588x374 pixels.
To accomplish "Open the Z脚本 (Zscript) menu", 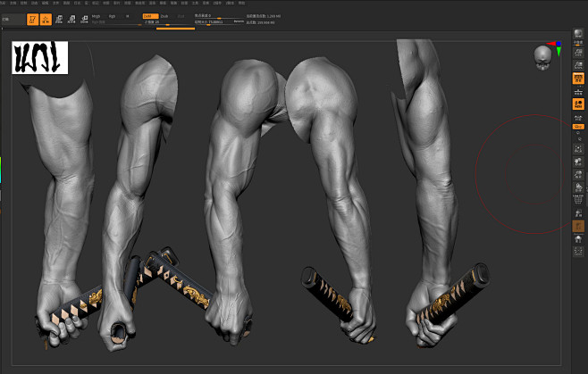I will 231,3.
